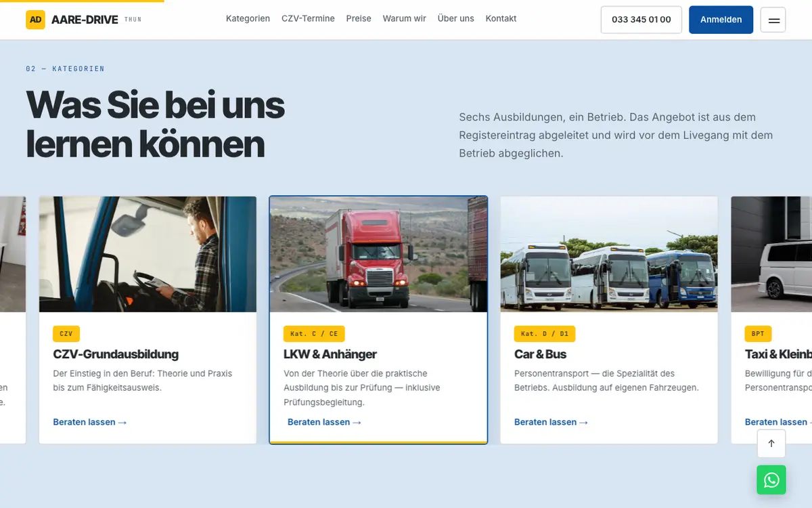Open Beraten lassen for Car & Bus
The width and height of the screenshot is (812, 508).
[551, 422]
